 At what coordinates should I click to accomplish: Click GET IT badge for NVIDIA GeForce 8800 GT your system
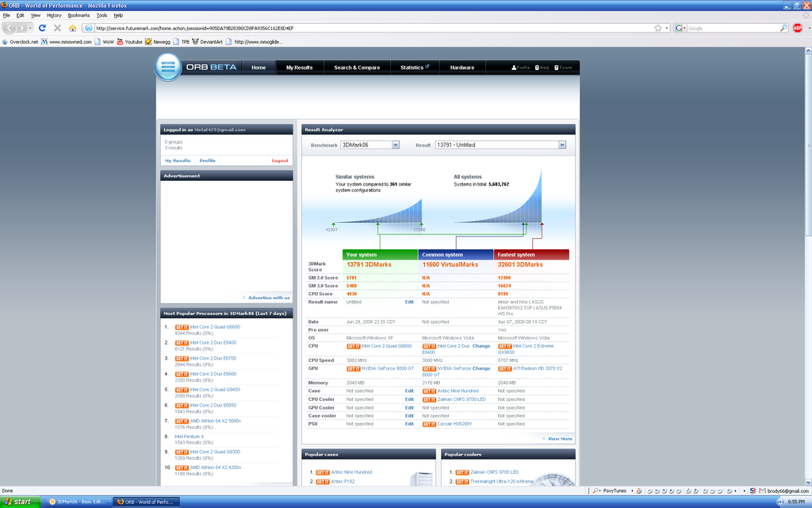point(353,368)
